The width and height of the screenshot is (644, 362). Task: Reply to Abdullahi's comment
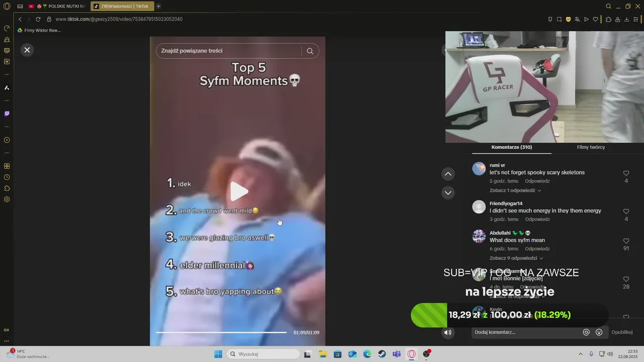point(537,249)
